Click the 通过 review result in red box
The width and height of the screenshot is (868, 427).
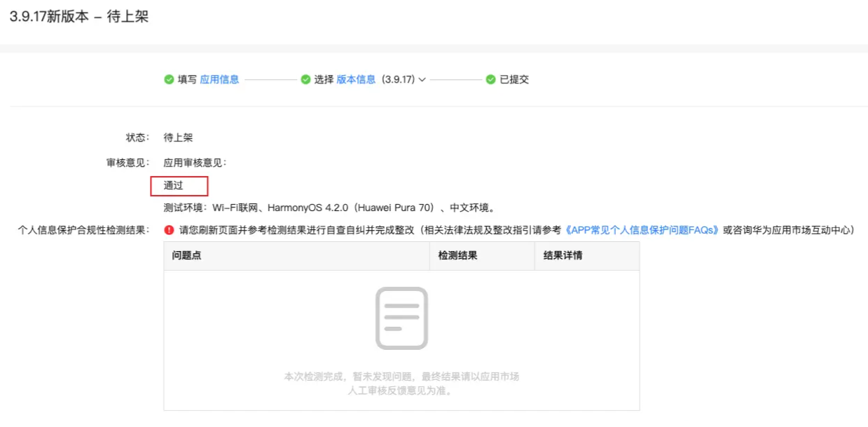point(174,186)
